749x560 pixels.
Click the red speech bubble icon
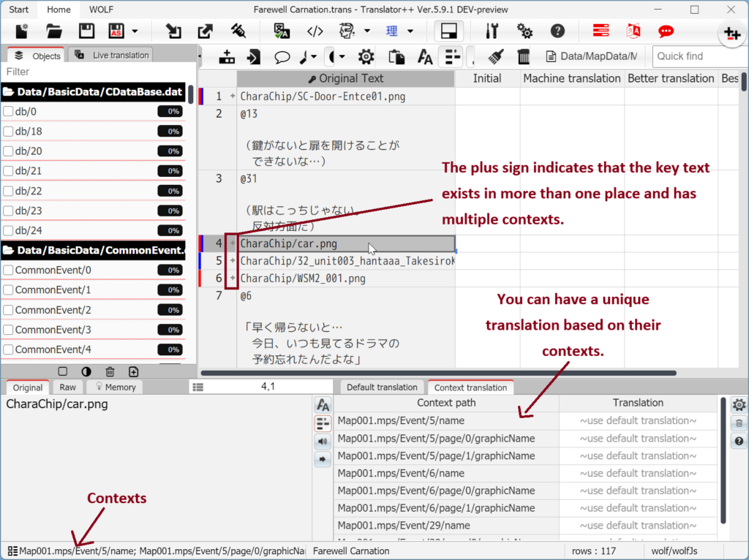pos(666,31)
